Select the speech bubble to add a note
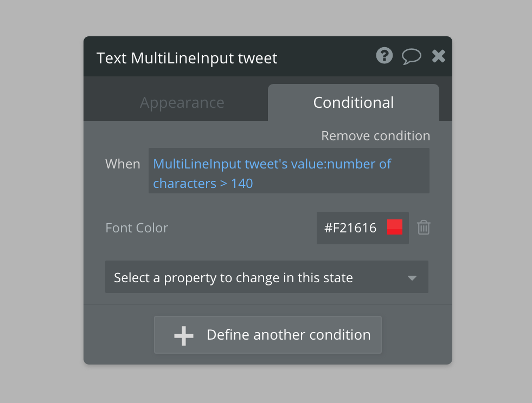532x403 pixels. 412,56
